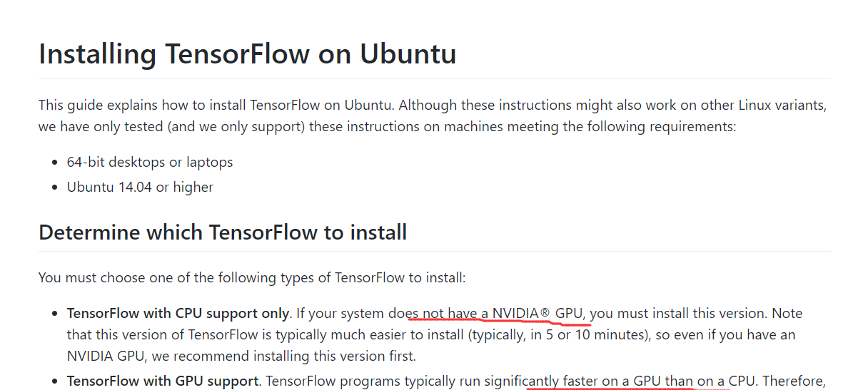Click the "Installing TensorFlow on Ubuntu" main heading

point(247,54)
